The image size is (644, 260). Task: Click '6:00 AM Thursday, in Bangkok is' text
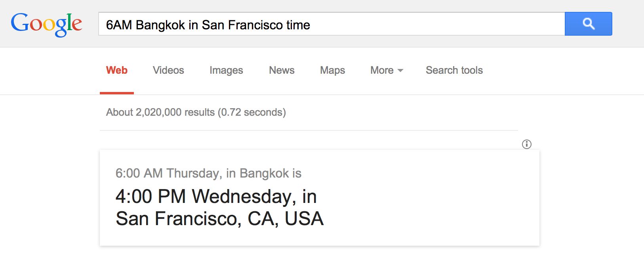tap(208, 173)
